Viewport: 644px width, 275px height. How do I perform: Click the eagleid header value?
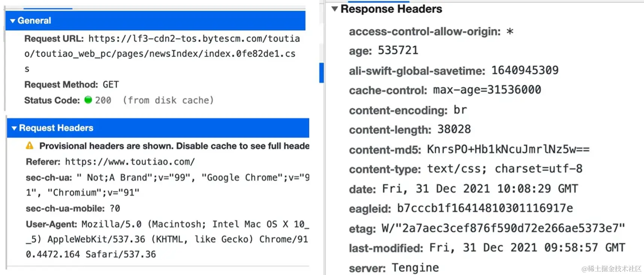click(485, 208)
